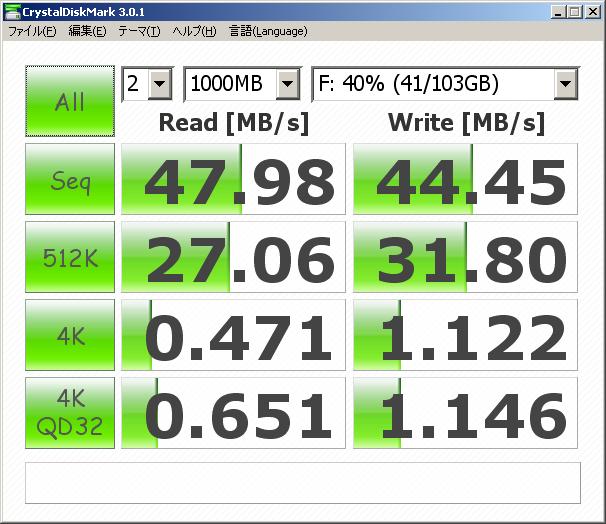The image size is (606, 524).
Task: Open the 編集(E) menu
Action: click(x=87, y=31)
